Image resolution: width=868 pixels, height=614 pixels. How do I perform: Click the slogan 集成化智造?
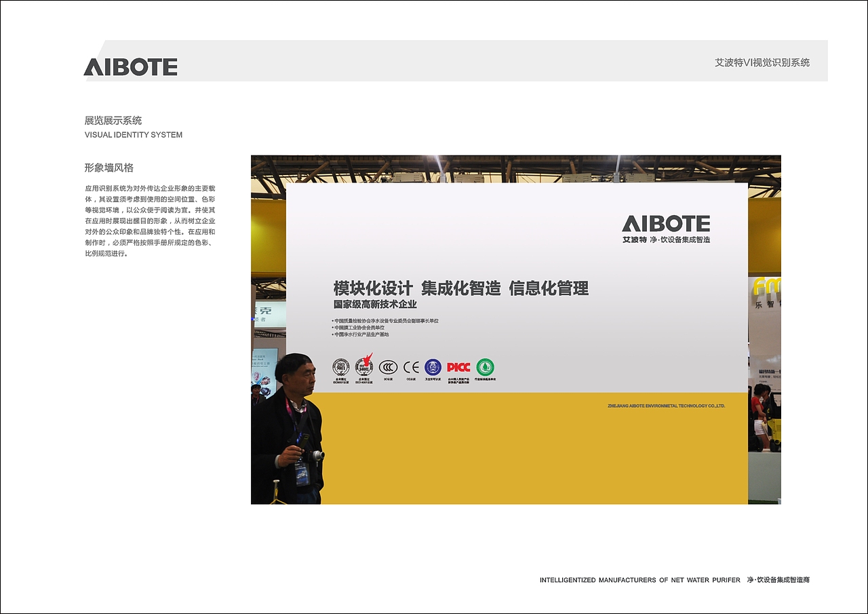(x=460, y=288)
